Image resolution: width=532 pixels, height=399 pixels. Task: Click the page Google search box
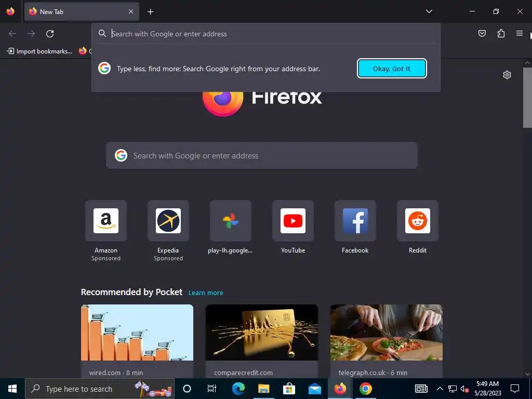[262, 155]
